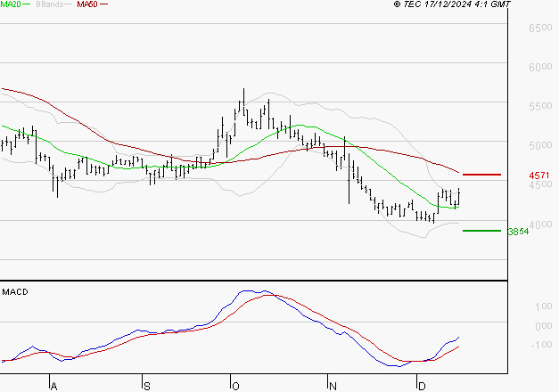The image size is (559, 392).
Task: Click the MACD panel label
Action: pos(15,292)
